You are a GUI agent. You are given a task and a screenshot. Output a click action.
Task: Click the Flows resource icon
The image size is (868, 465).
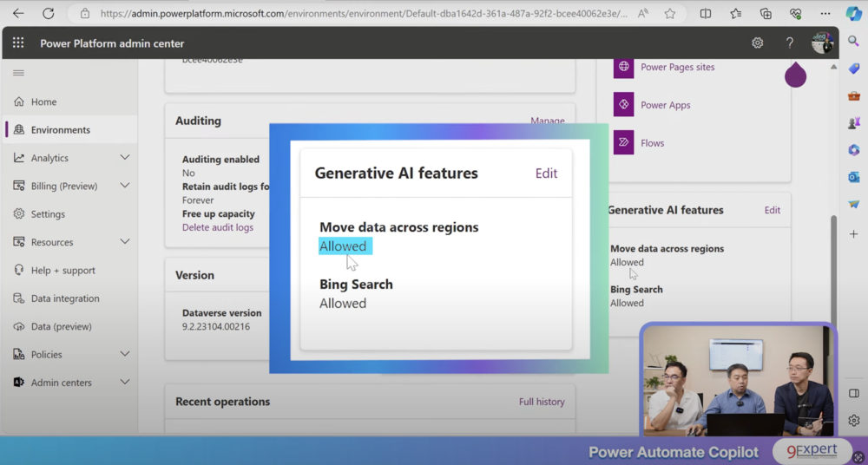624,143
